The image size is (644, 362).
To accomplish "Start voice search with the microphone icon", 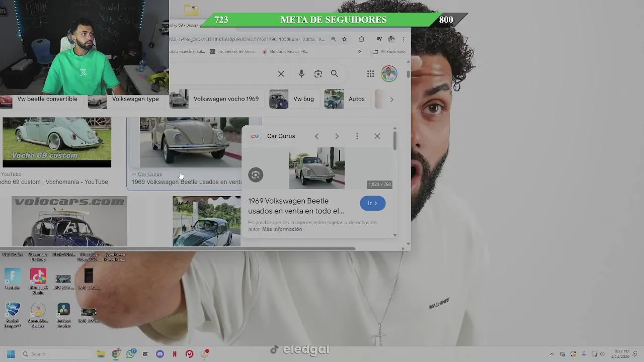I will (x=301, y=74).
